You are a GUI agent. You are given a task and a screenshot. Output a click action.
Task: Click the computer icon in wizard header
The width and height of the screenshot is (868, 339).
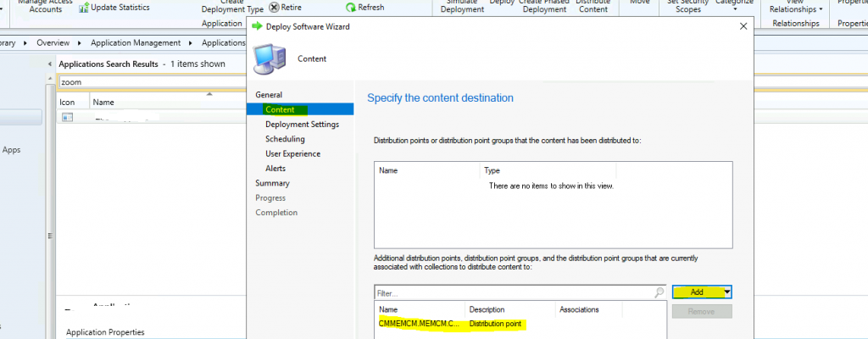click(x=270, y=58)
